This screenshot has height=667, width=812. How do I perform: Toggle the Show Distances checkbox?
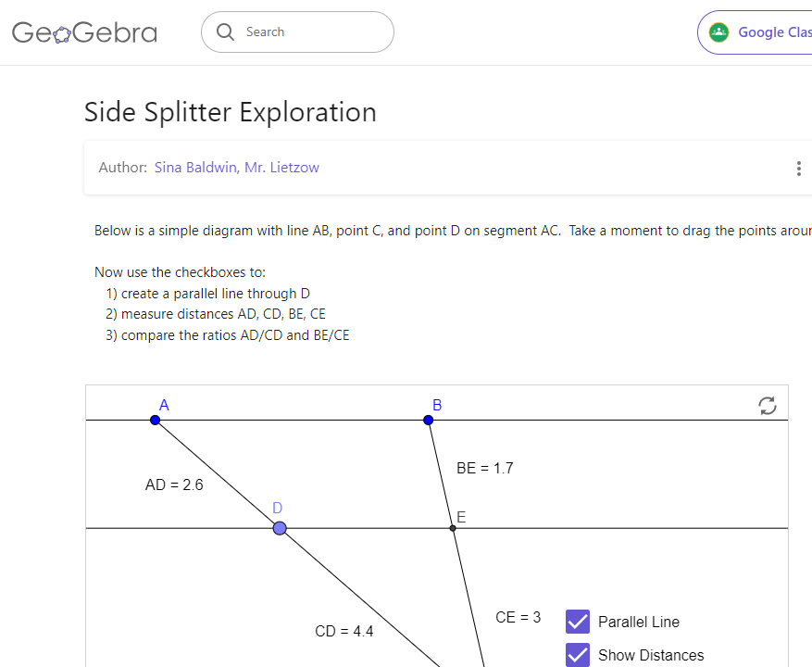click(x=578, y=655)
